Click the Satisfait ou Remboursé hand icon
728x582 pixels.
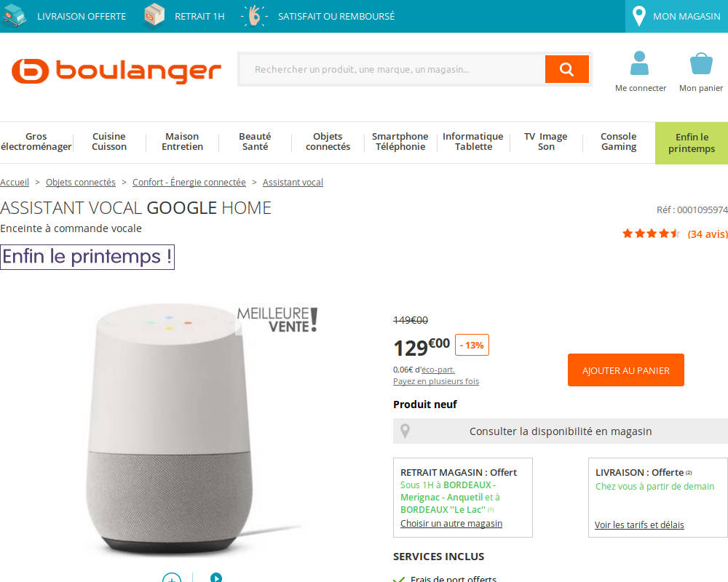[254, 16]
